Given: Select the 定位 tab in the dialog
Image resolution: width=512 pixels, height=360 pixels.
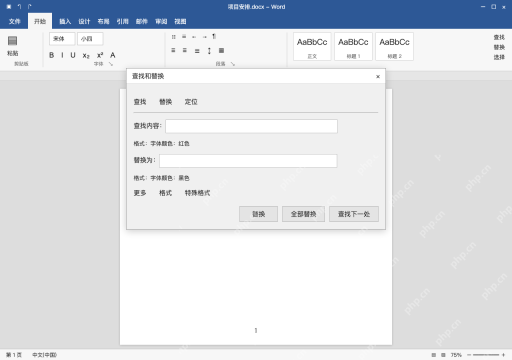Looking at the screenshot, I should (191, 102).
